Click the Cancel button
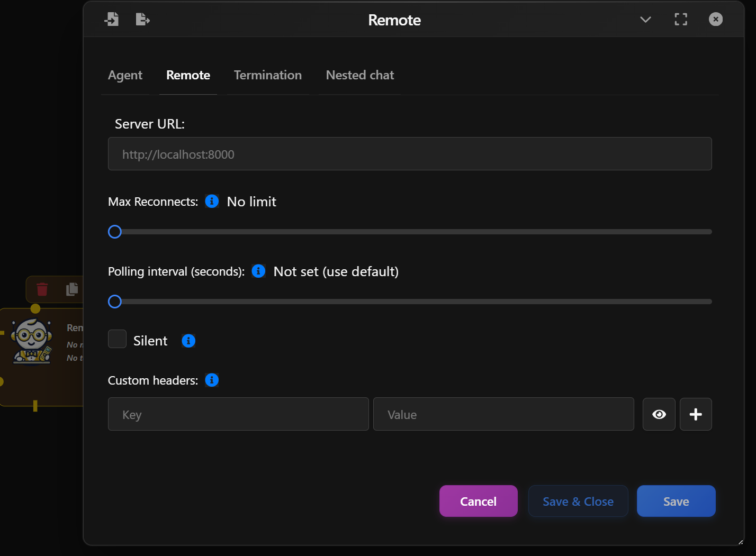756x556 pixels. (478, 501)
